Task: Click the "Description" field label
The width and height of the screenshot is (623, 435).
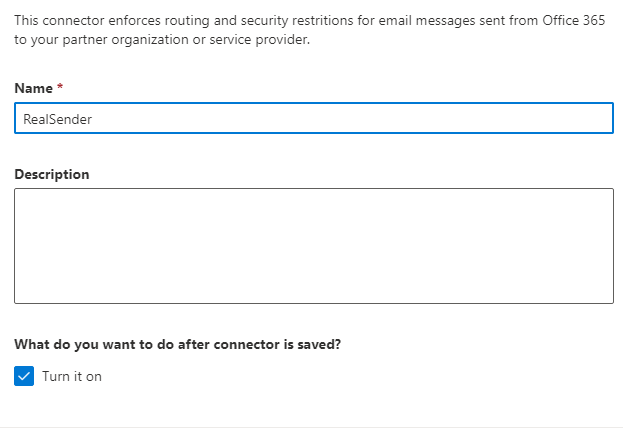Action: [52, 174]
